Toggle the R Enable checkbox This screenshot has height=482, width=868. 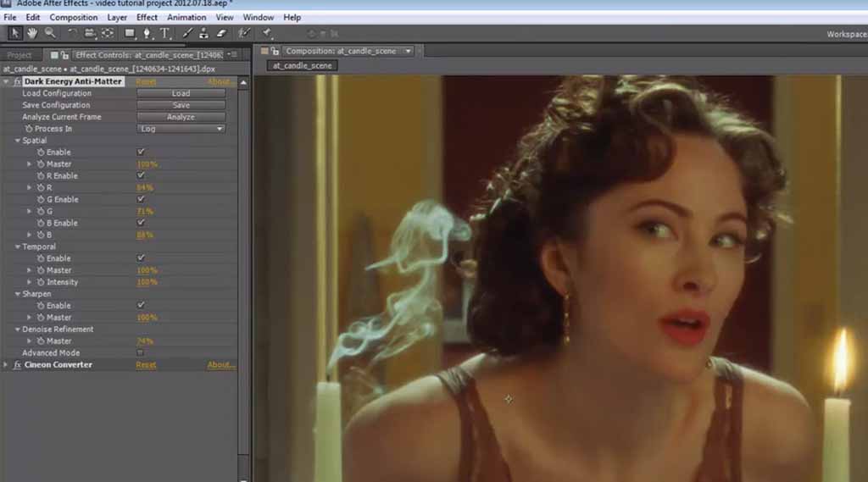pyautogui.click(x=141, y=175)
